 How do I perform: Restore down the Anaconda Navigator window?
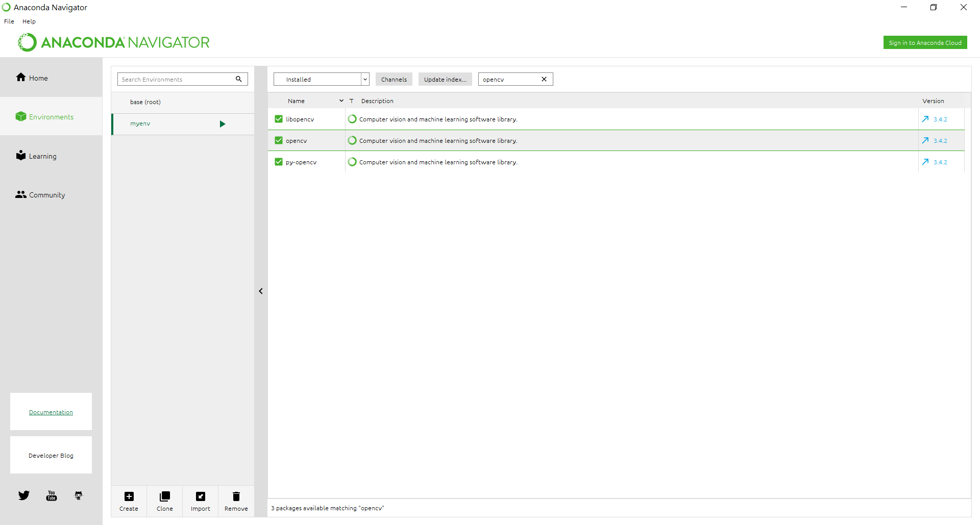coord(934,7)
